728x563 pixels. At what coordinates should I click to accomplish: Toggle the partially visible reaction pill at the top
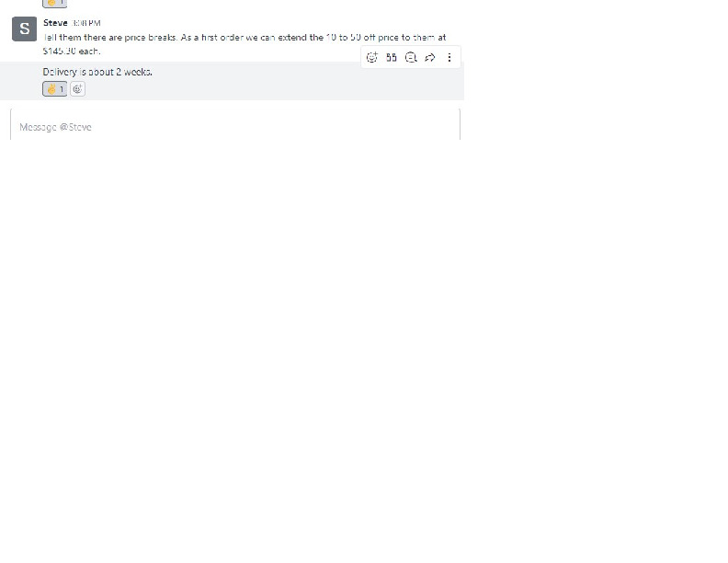tap(55, 4)
